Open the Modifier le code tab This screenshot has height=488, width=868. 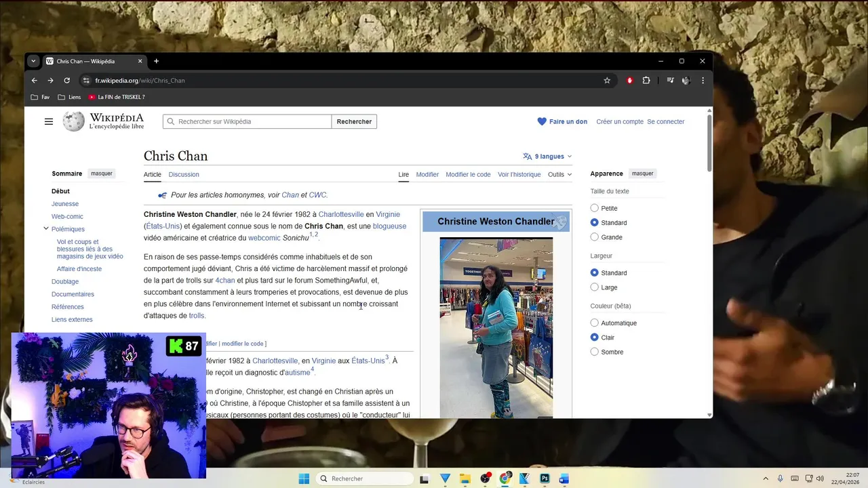click(x=468, y=174)
